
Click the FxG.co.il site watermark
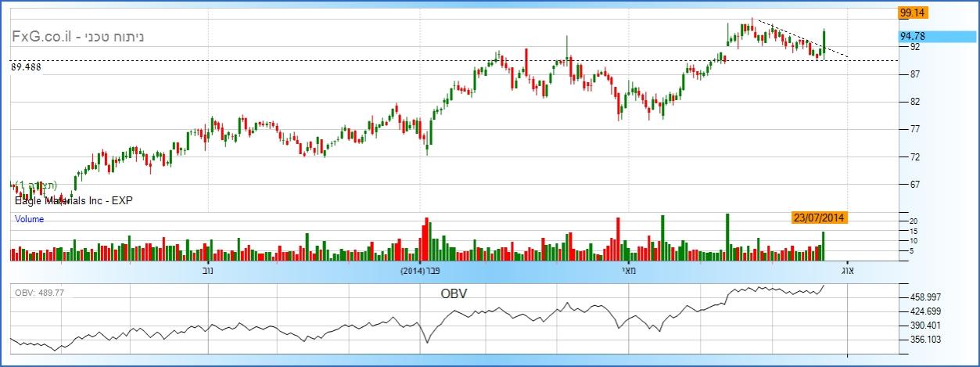[42, 37]
